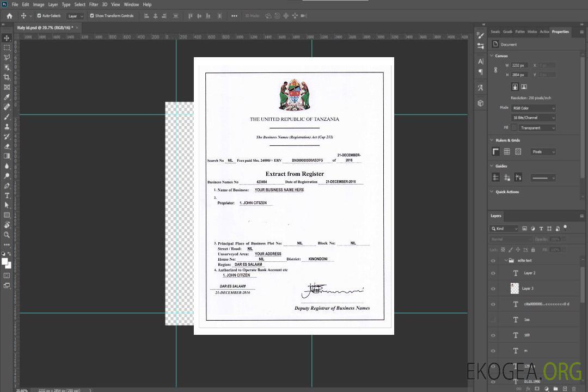Create a new group via folder icon

(x=555, y=389)
